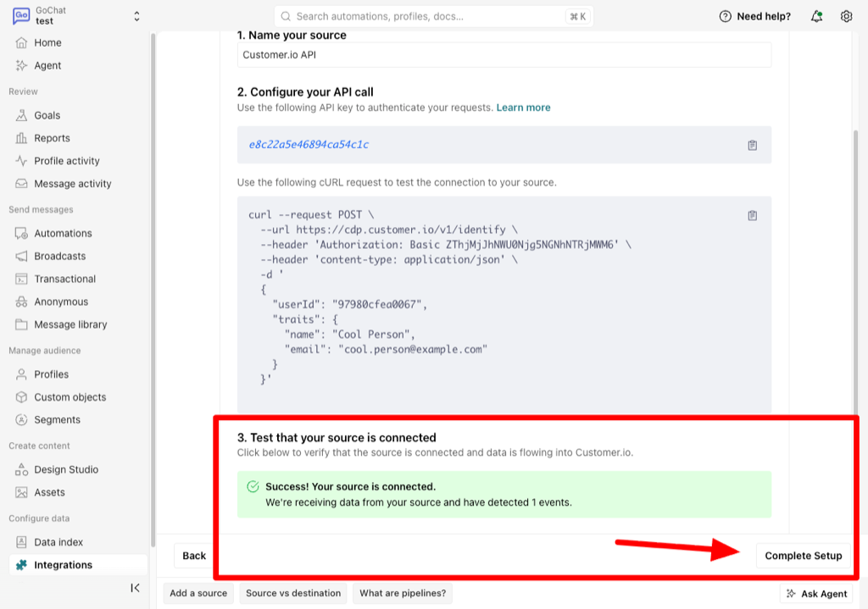Click What are pipelines? suggestion
This screenshot has width=868, height=609.
403,593
